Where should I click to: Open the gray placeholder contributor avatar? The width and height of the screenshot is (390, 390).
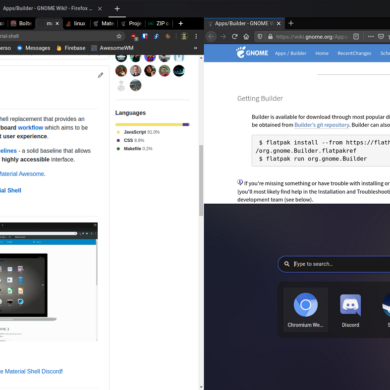[x=121, y=85]
